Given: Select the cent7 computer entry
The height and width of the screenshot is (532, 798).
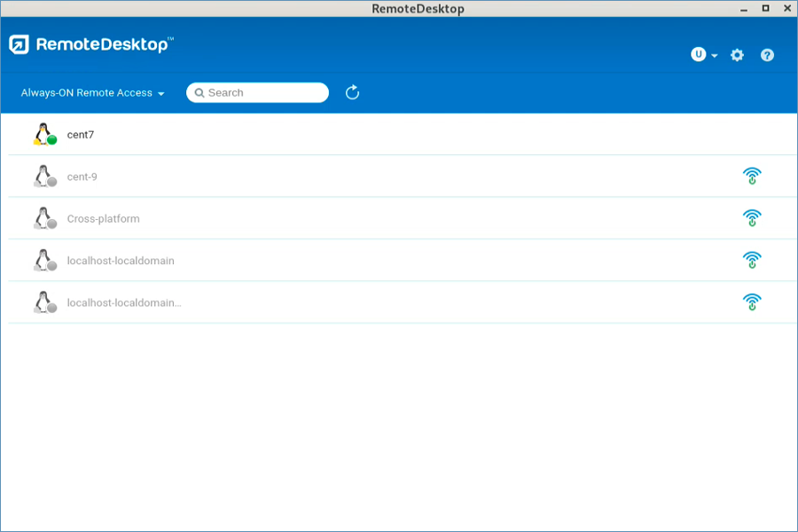Looking at the screenshot, I should point(81,135).
